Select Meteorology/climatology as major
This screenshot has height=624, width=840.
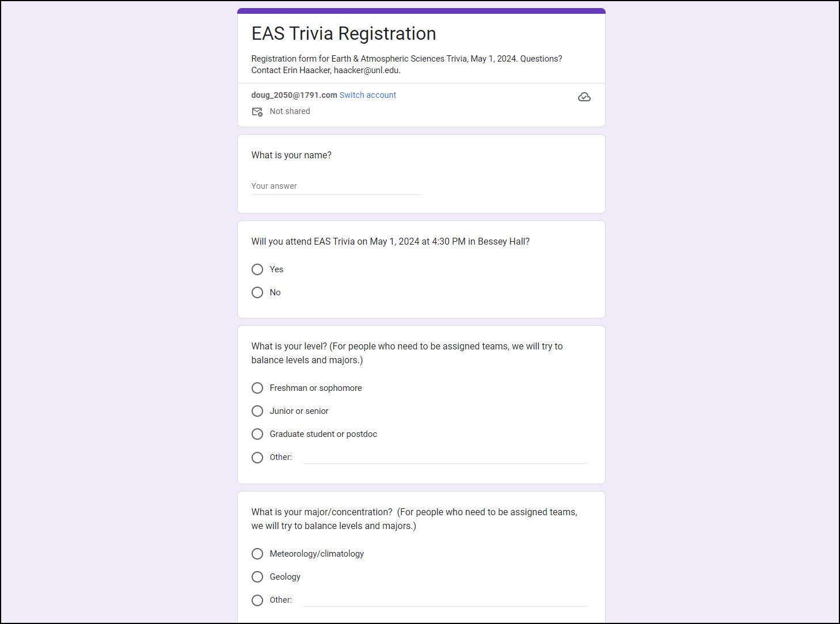tap(257, 554)
